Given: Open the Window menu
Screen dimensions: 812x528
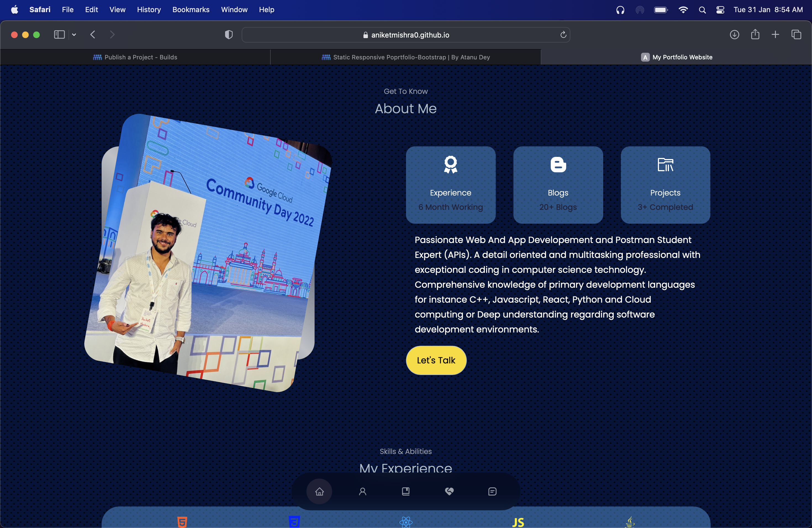Looking at the screenshot, I should click(x=234, y=10).
